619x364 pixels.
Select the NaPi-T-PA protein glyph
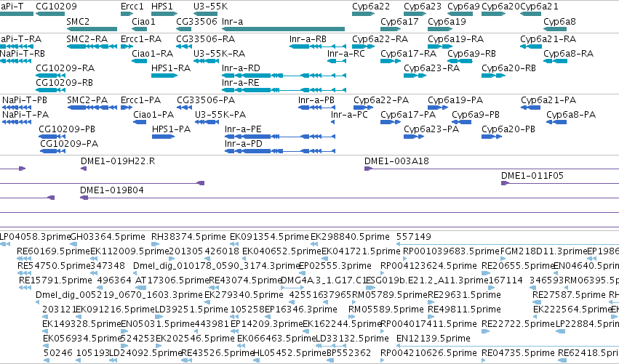pyautogui.click(x=17, y=122)
